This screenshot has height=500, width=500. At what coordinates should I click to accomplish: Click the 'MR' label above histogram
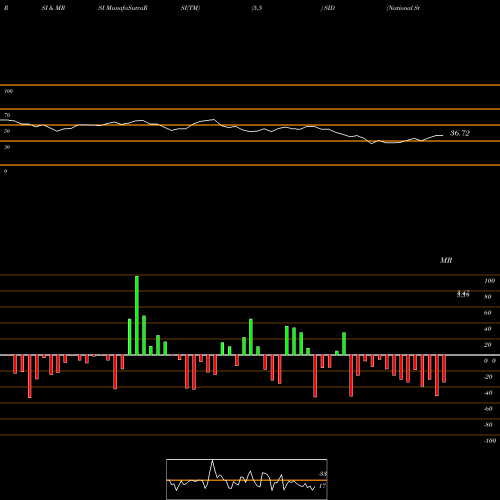(x=446, y=260)
